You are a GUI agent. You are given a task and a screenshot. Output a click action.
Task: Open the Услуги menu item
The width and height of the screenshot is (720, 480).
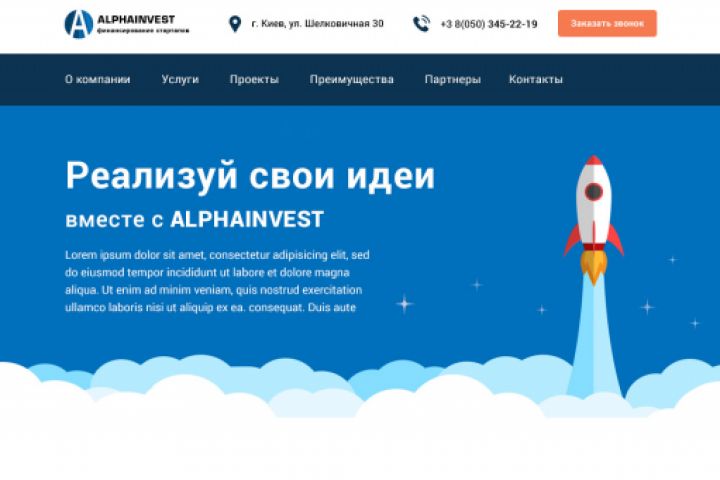pyautogui.click(x=180, y=79)
